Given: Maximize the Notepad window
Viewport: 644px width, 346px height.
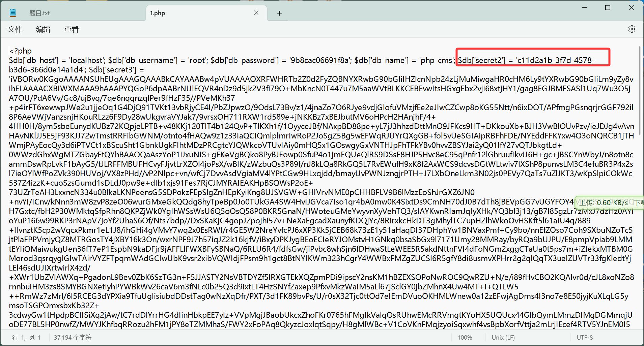Looking at the screenshot, I should 608,7.
